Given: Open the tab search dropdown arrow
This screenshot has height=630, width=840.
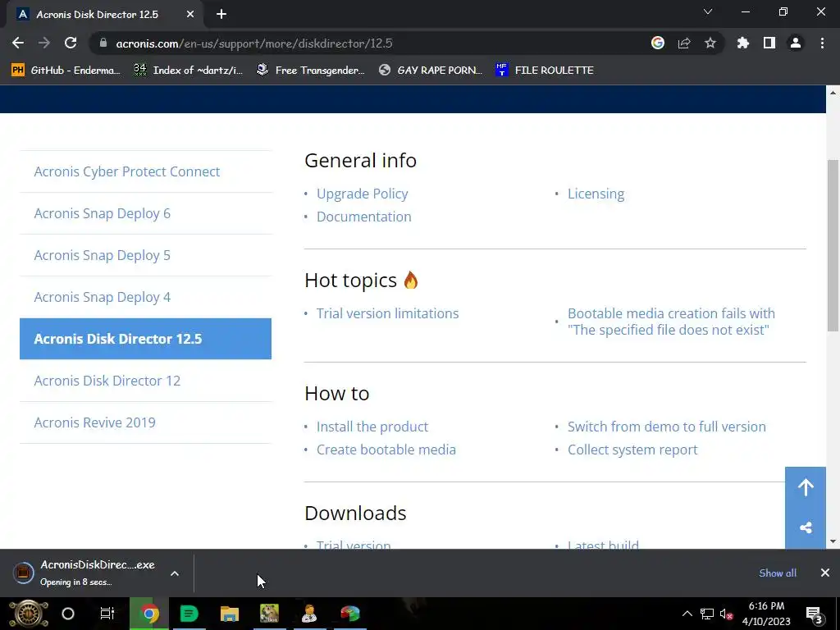Looking at the screenshot, I should [708, 11].
